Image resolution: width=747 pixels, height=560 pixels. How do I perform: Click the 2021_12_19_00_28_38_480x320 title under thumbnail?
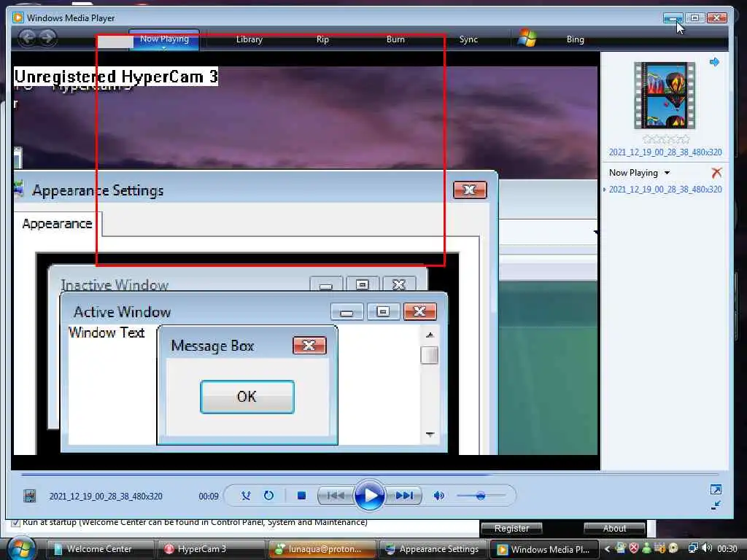coord(665,152)
